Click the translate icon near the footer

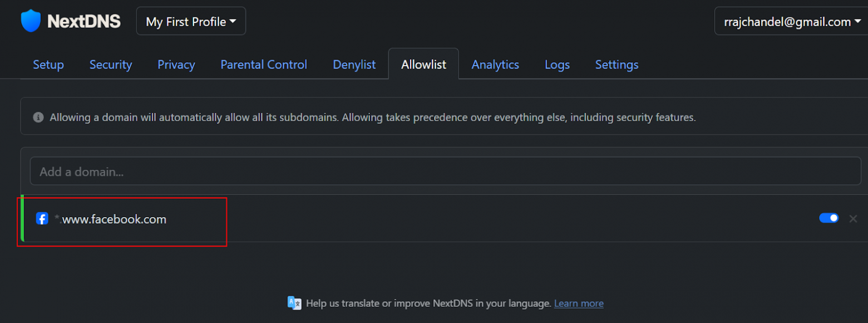pyautogui.click(x=294, y=303)
